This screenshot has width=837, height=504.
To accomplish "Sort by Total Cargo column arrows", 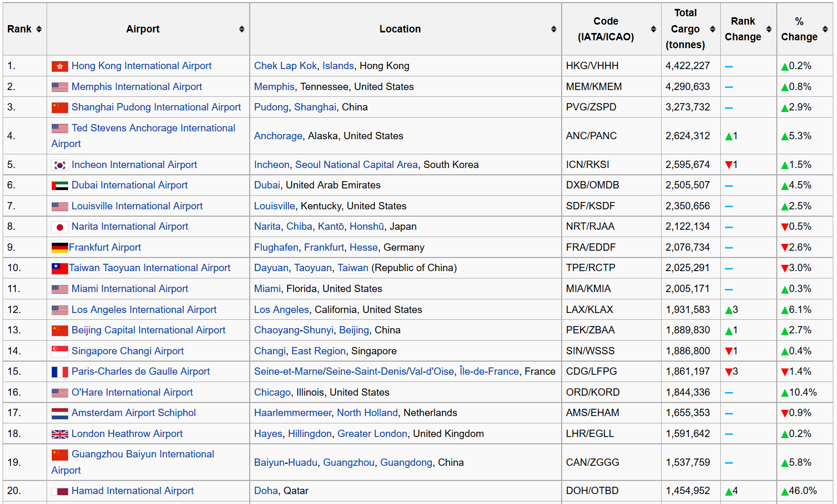I will tap(712, 29).
